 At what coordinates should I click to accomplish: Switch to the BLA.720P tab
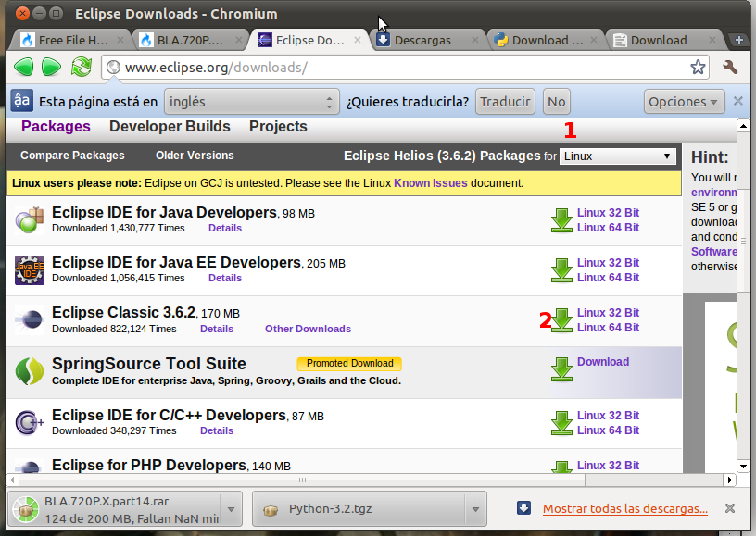pos(190,40)
